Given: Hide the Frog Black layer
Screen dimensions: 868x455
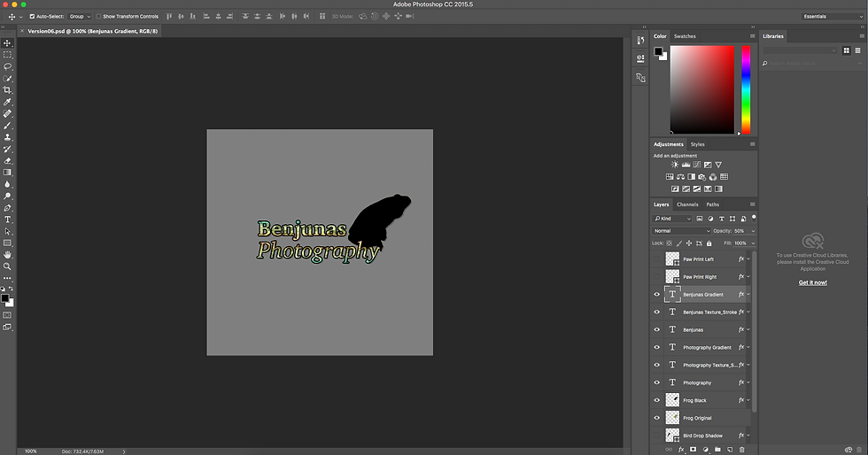Looking at the screenshot, I should coord(656,400).
